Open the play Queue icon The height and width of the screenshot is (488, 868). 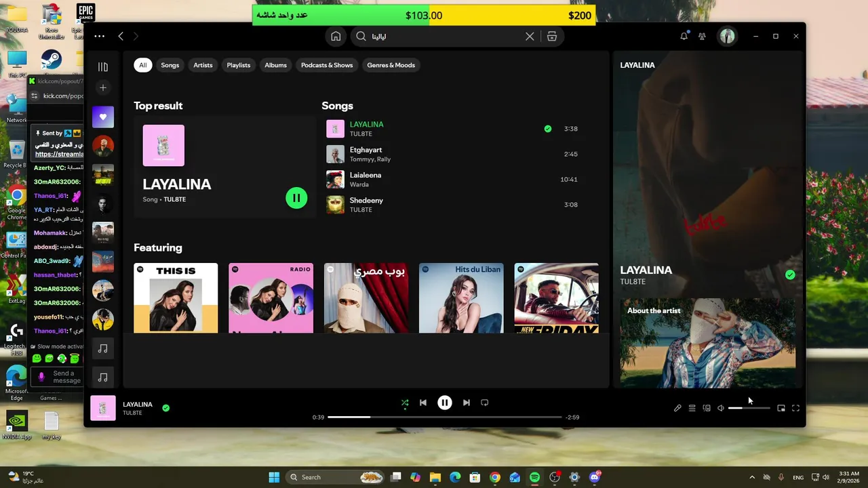[x=692, y=408]
